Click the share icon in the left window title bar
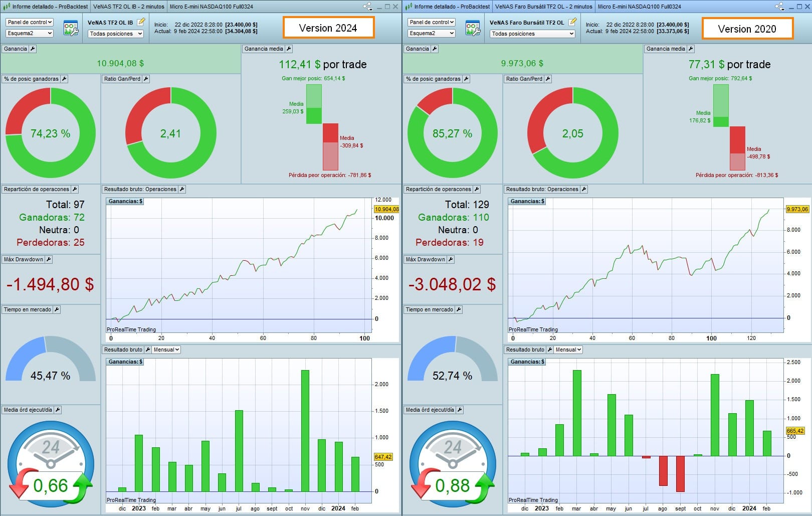The height and width of the screenshot is (516, 812). [x=368, y=7]
